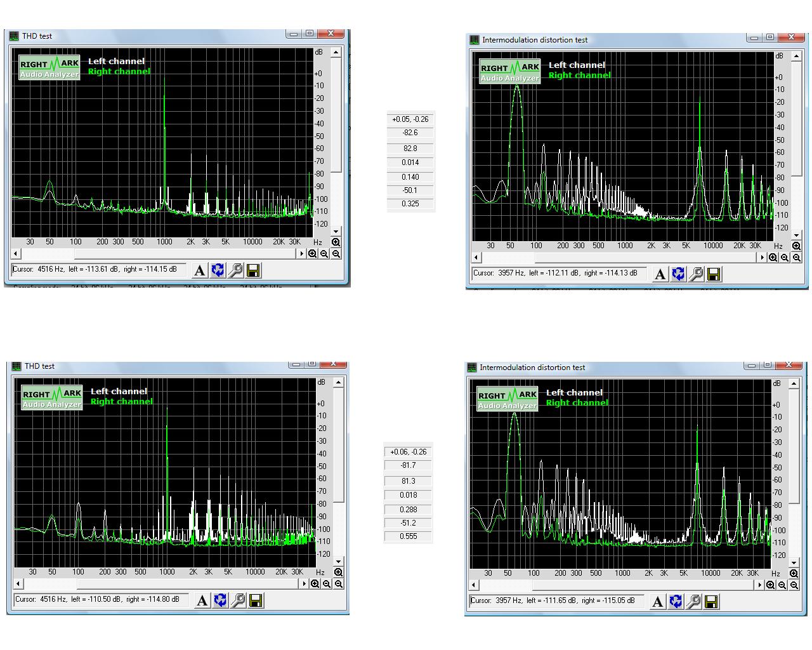Click the "0.018" value cell
The height and width of the screenshot is (650, 812).
(409, 495)
